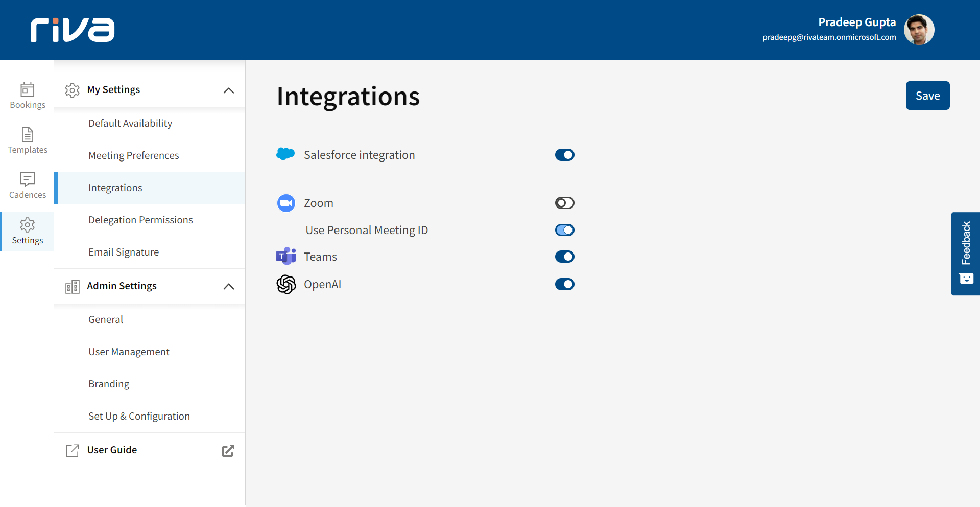Click the Use Personal Meeting ID label
The width and height of the screenshot is (980, 507).
tap(367, 230)
